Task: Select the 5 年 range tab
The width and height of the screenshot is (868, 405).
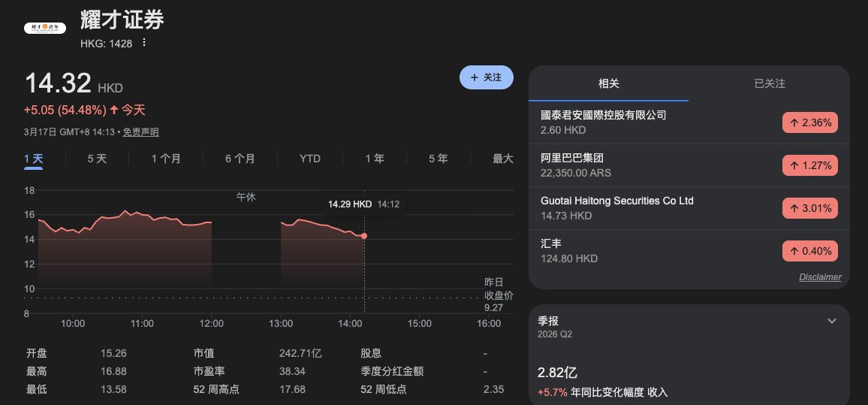Action: coord(438,159)
